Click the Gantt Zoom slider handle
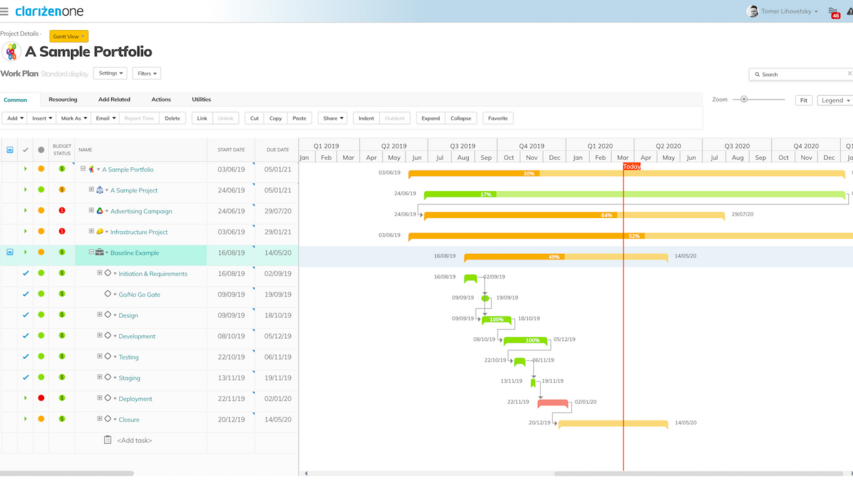The image size is (853, 480). coord(744,99)
